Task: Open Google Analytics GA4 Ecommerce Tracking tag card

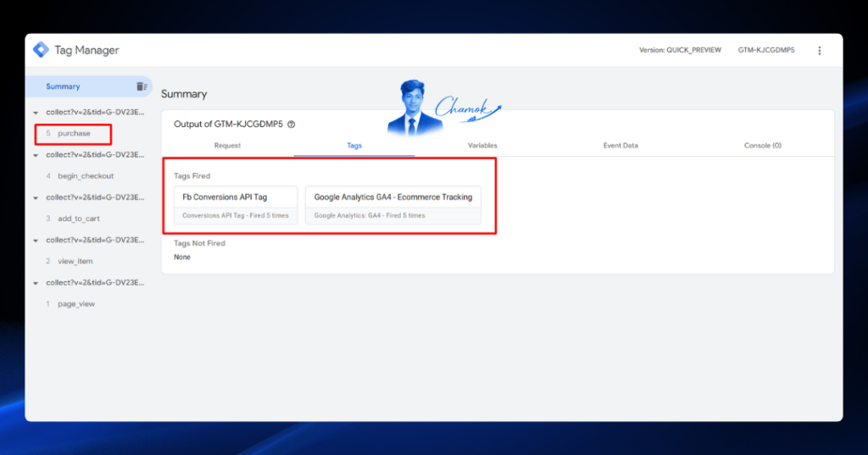Action: (x=393, y=205)
